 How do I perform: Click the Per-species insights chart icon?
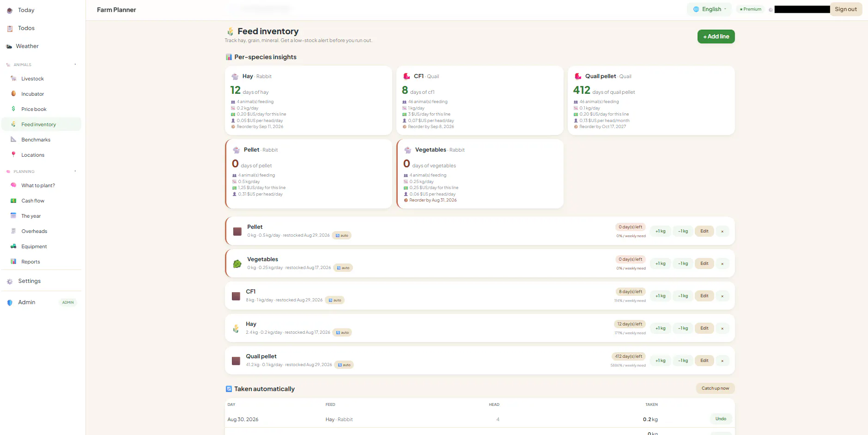(x=229, y=57)
